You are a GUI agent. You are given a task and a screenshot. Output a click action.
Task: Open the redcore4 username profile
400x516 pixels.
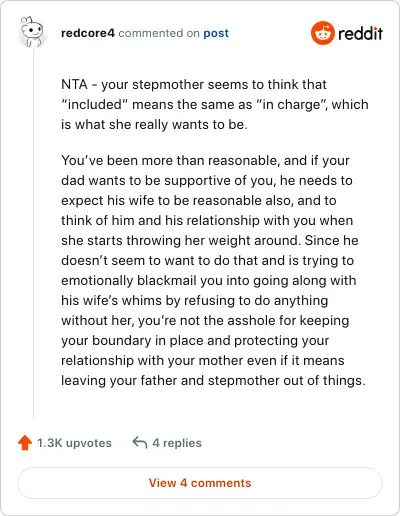point(88,33)
